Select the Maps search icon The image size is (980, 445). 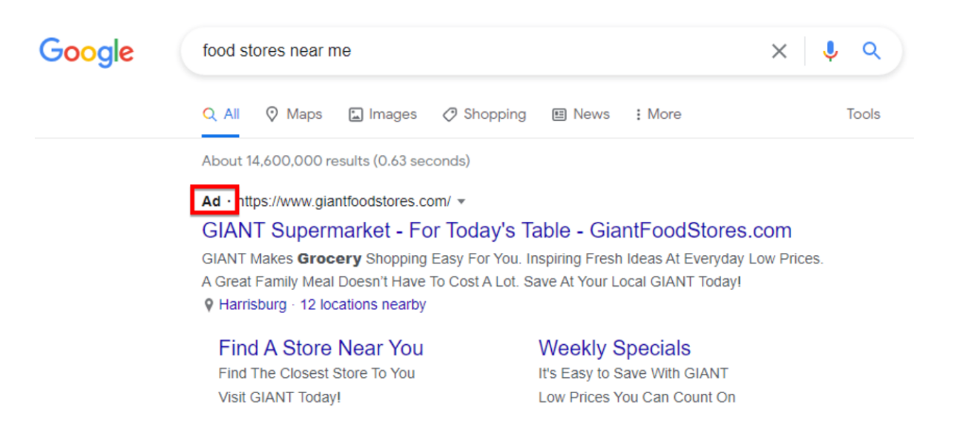[272, 113]
